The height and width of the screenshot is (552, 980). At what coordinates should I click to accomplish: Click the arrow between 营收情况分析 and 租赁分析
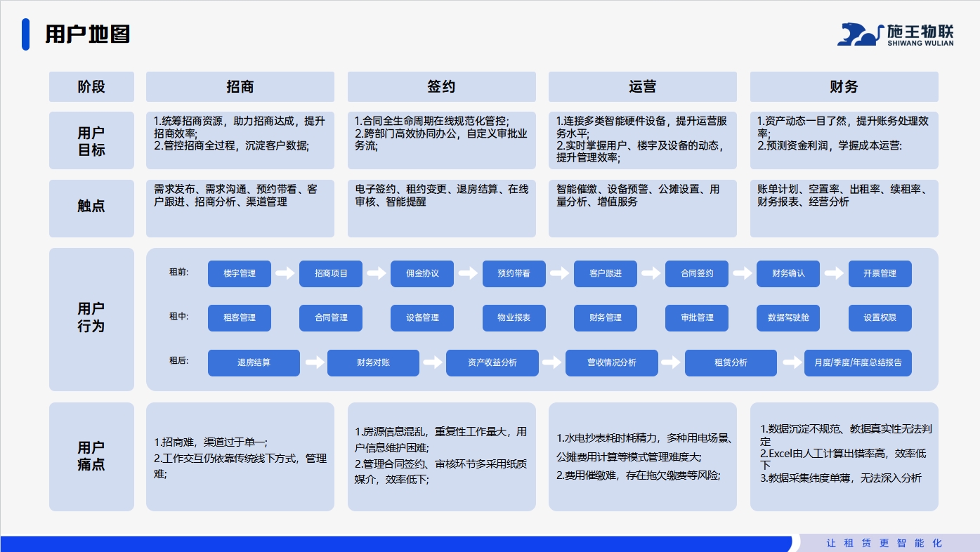click(x=672, y=362)
